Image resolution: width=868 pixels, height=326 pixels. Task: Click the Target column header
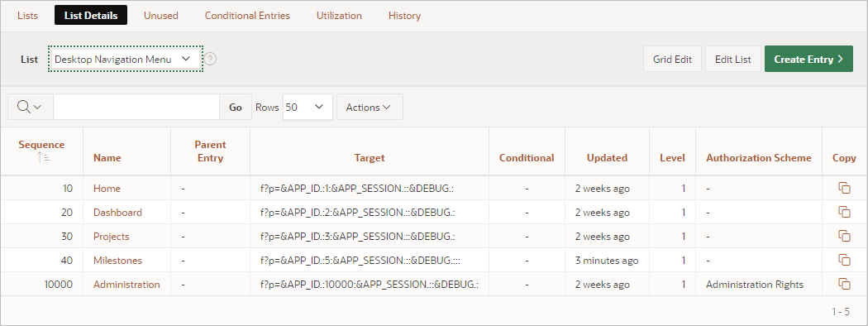coord(370,157)
